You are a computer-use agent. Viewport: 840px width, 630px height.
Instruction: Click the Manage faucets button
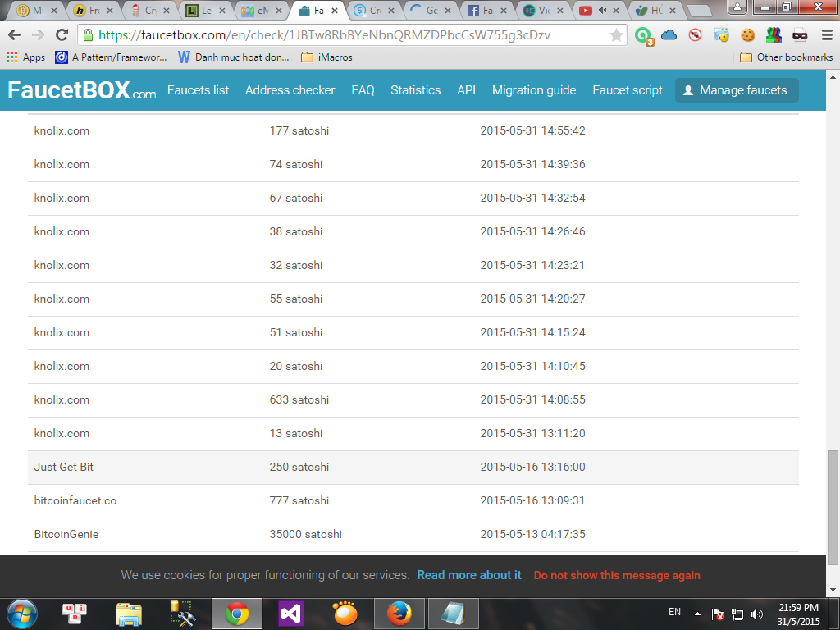click(737, 90)
